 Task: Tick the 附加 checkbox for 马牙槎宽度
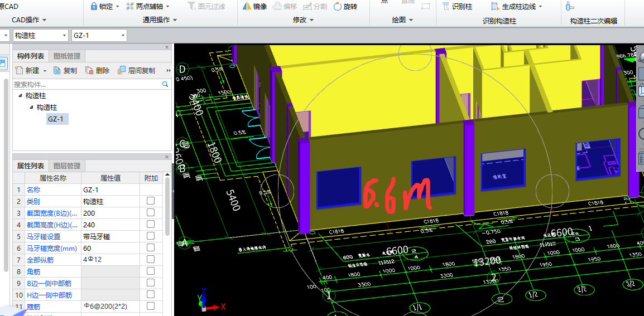point(151,247)
